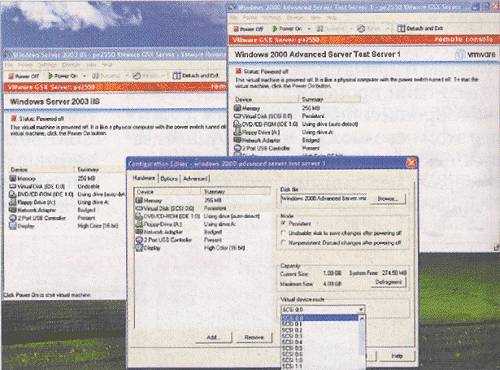Click Detach and Exit in Windows 2000 console
The image size is (500, 370).
tap(420, 29)
